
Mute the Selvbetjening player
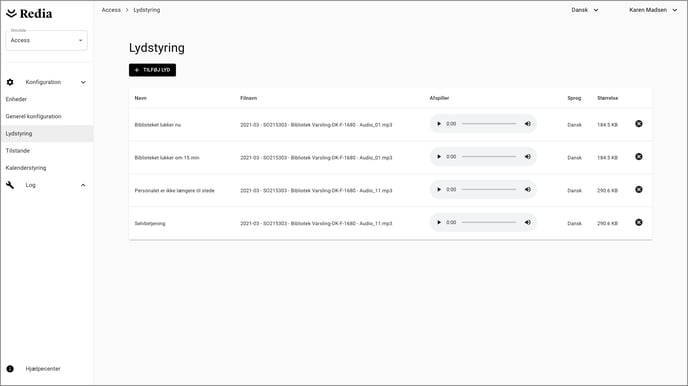point(527,223)
